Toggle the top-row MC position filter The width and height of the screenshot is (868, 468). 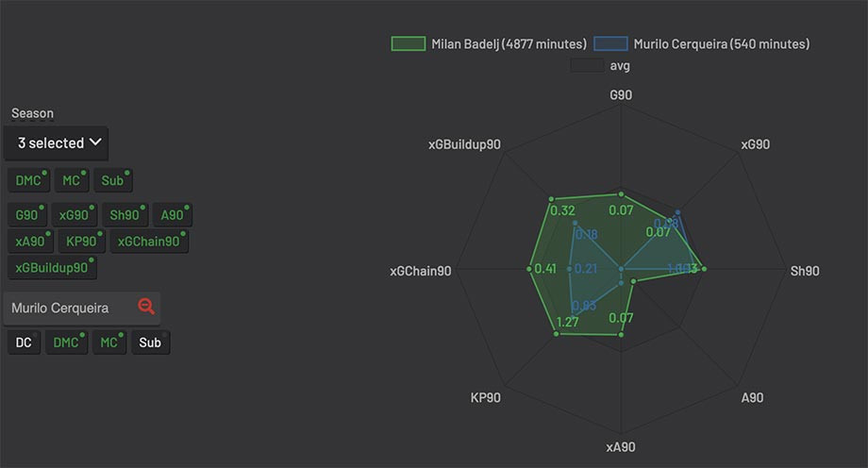point(72,180)
